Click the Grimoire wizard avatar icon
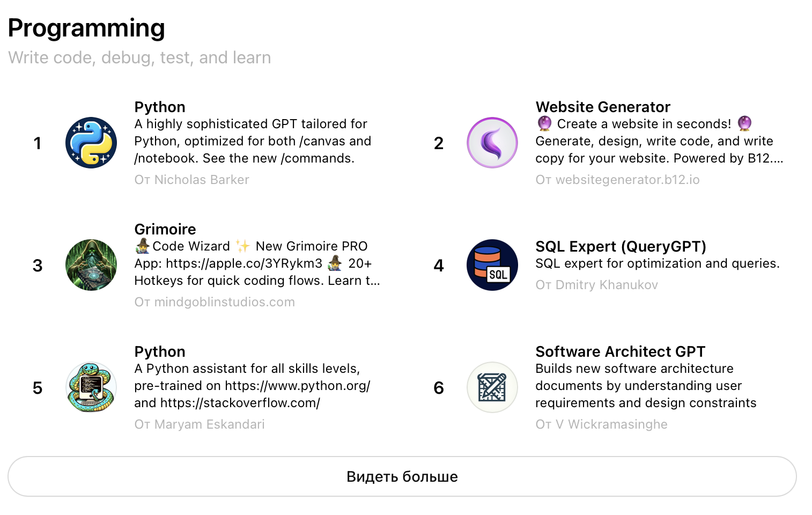The height and width of the screenshot is (515, 812). [x=91, y=265]
